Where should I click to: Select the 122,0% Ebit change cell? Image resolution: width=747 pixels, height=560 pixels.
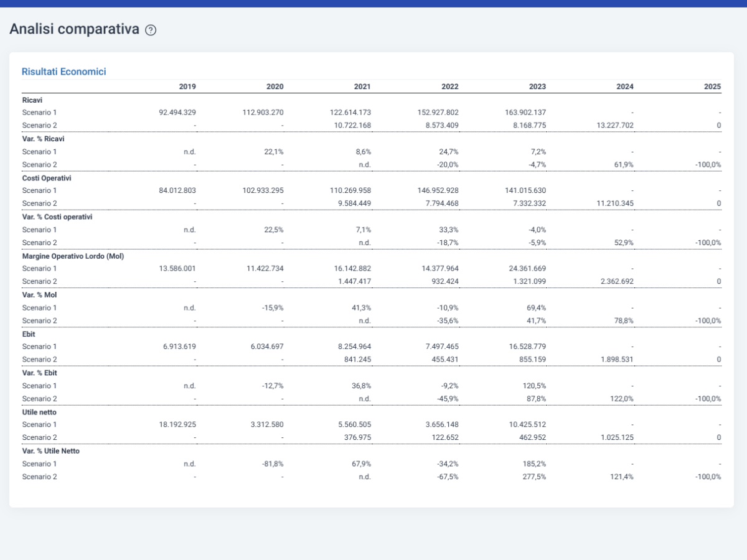(x=622, y=399)
